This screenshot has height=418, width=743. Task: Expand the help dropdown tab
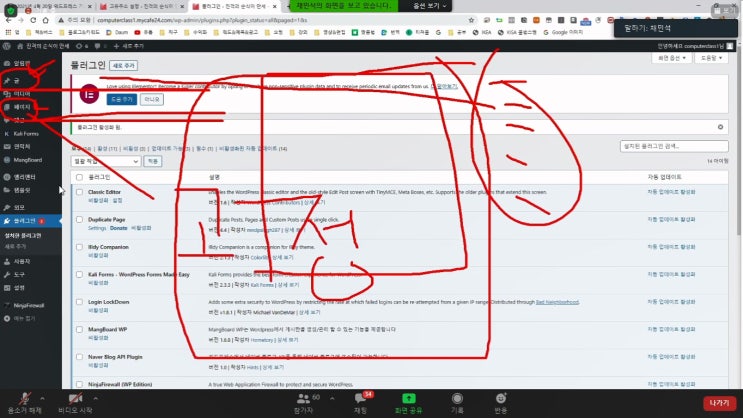click(711, 58)
